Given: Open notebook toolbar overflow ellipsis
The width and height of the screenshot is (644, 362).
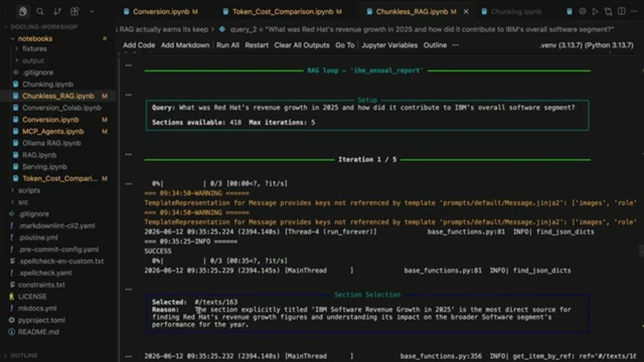Looking at the screenshot, I should coord(455,45).
